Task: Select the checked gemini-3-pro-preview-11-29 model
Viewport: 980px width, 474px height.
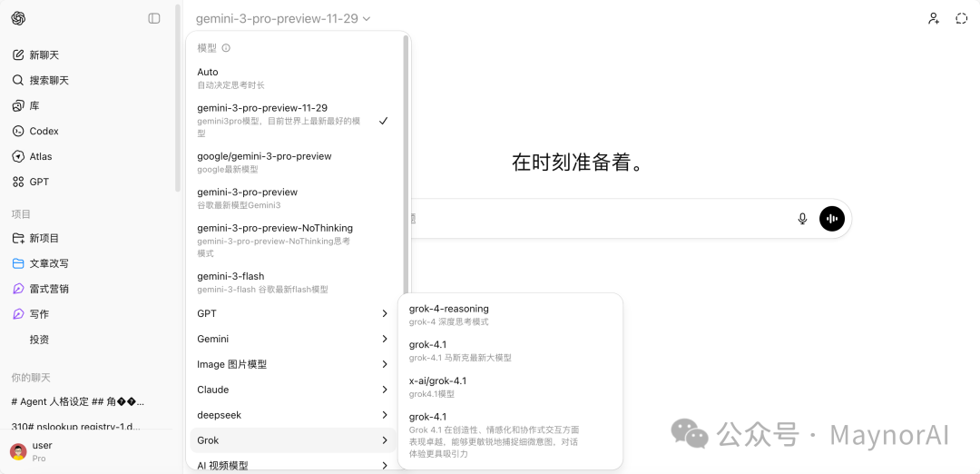Action: coord(292,120)
